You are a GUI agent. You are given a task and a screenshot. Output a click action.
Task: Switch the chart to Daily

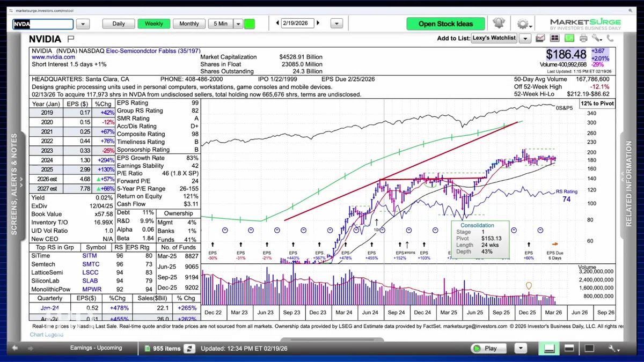tap(119, 24)
